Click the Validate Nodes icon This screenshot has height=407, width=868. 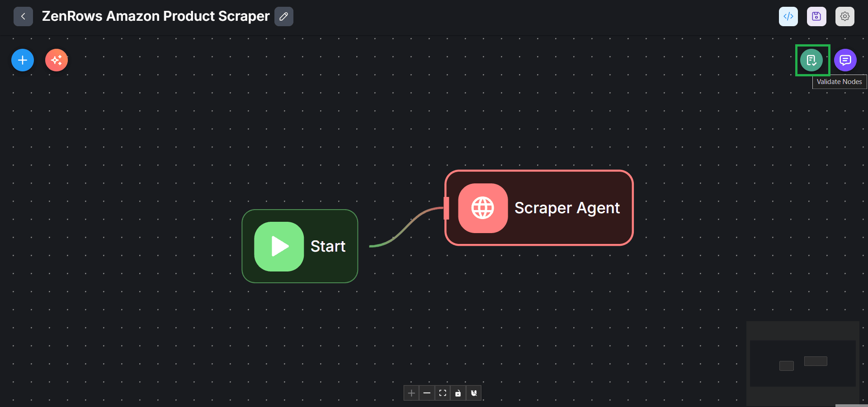[x=811, y=60]
